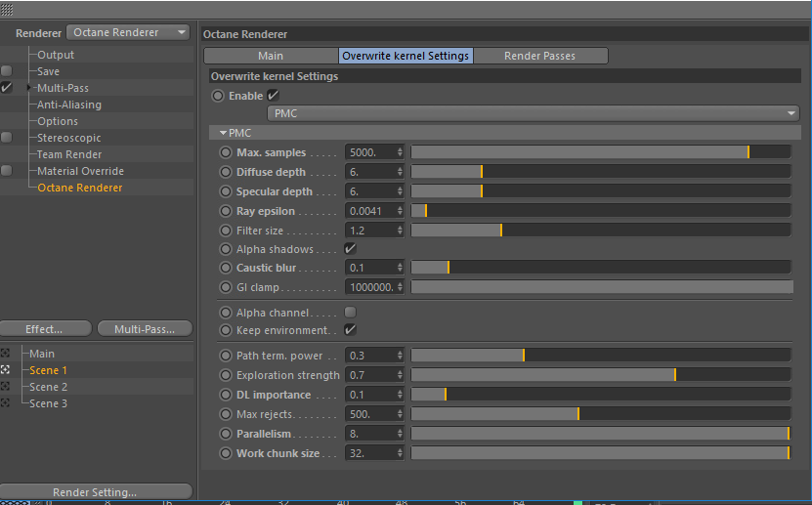Click the render setting icon beside Scene 2
812x505 pixels.
[5, 387]
